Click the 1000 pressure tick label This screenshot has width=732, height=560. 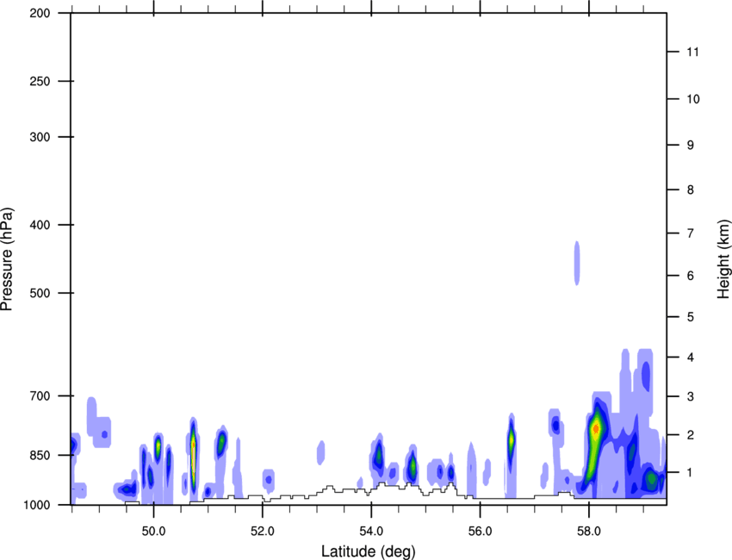[x=37, y=505]
